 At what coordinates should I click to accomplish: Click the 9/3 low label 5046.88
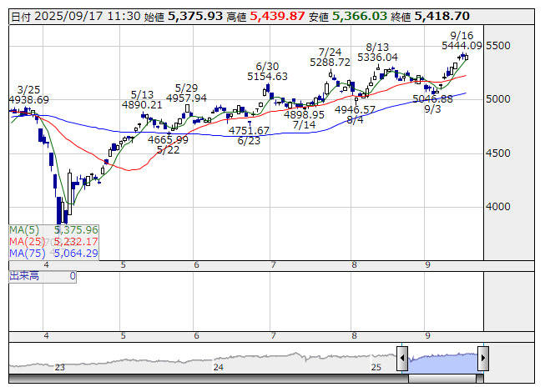(432, 99)
